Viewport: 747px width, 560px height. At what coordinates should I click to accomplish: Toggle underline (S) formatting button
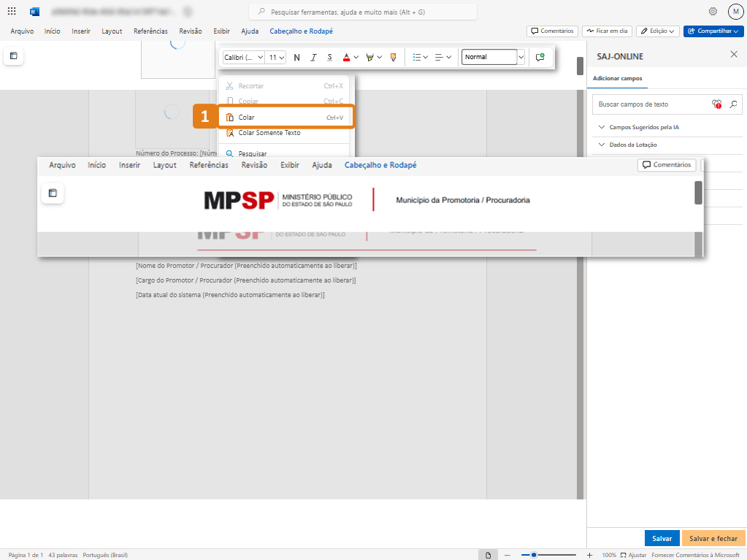point(329,57)
